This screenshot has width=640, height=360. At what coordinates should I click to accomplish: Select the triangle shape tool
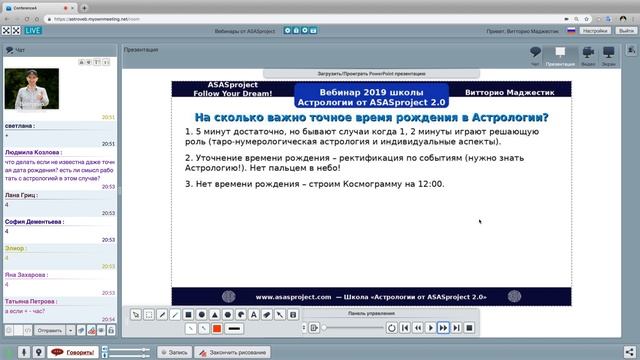tap(214, 315)
